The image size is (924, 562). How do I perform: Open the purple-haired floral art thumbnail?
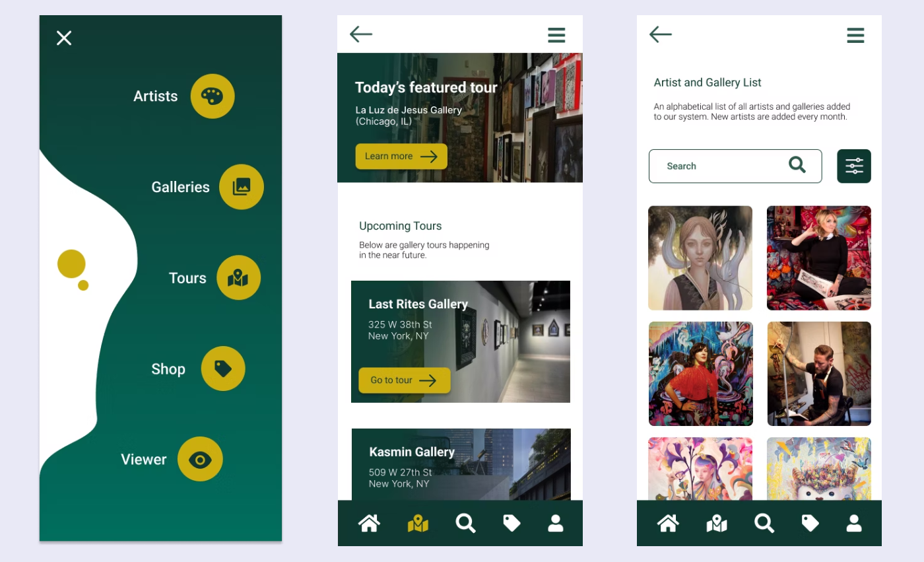(x=700, y=469)
